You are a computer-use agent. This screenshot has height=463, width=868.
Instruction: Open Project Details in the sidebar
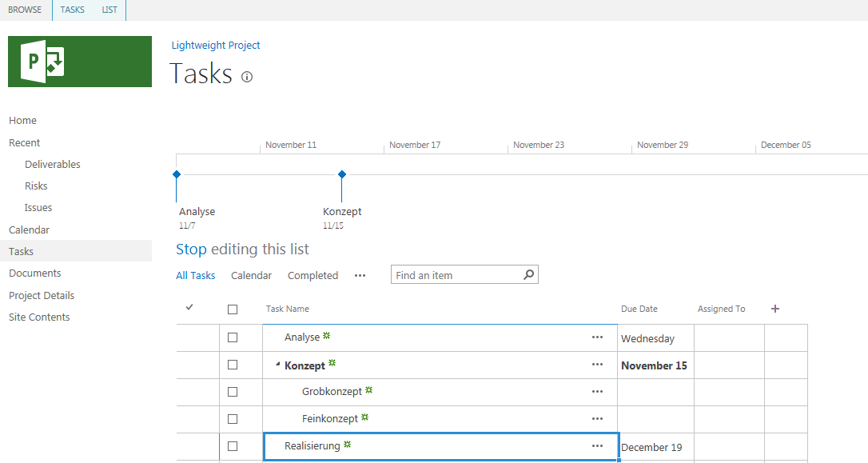pos(42,295)
